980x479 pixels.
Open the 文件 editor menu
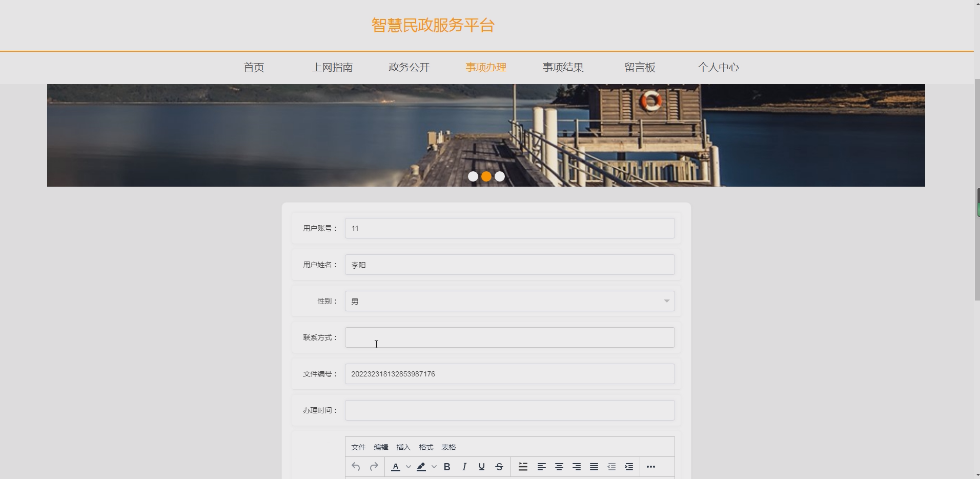click(358, 447)
